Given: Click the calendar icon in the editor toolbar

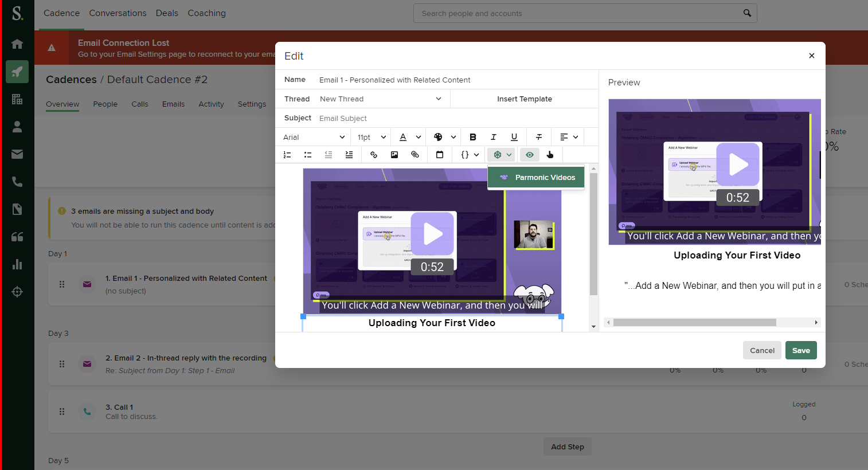Looking at the screenshot, I should click(x=440, y=155).
